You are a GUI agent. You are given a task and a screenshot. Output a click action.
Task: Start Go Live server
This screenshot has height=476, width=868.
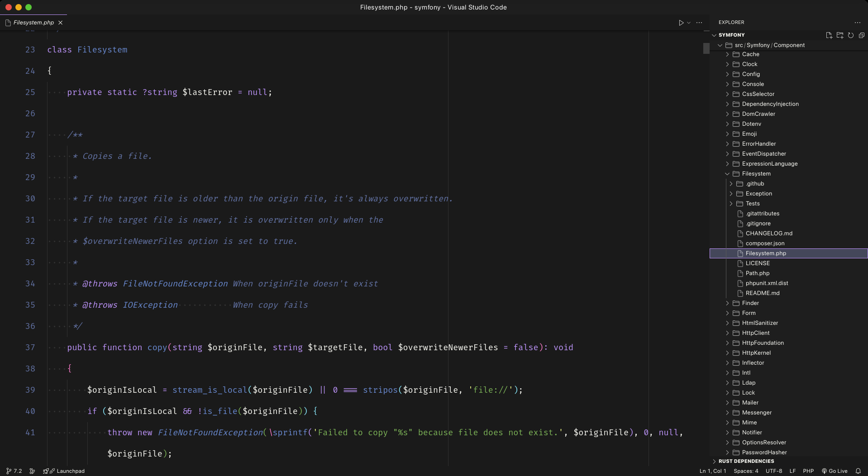pos(835,471)
